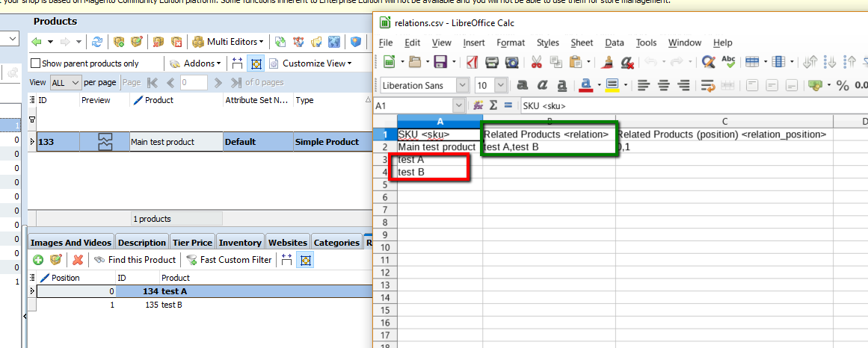This screenshot has width=868, height=348.
Task: Open the Addons dropdown
Action: pos(195,63)
